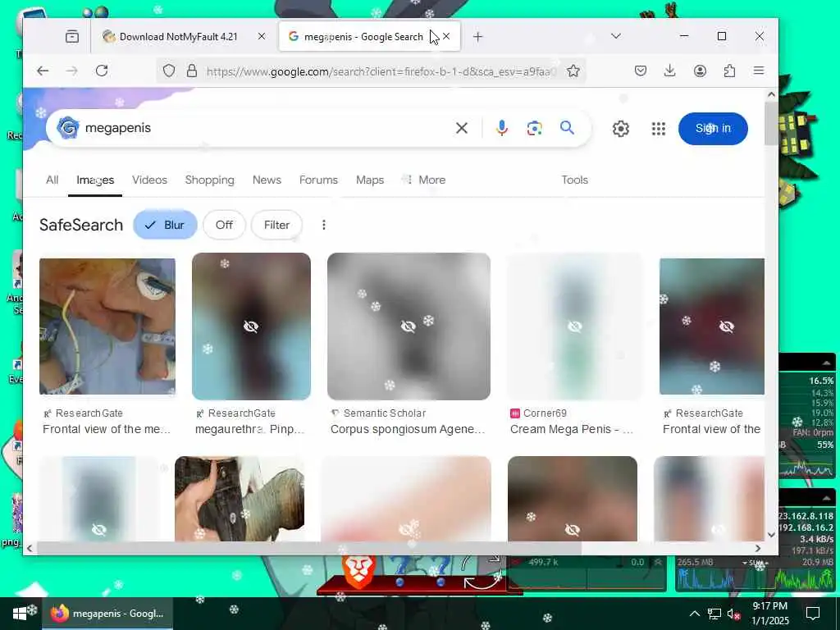Open the first ResearchGate frontal view thumbnail
The image size is (840, 630).
107,326
